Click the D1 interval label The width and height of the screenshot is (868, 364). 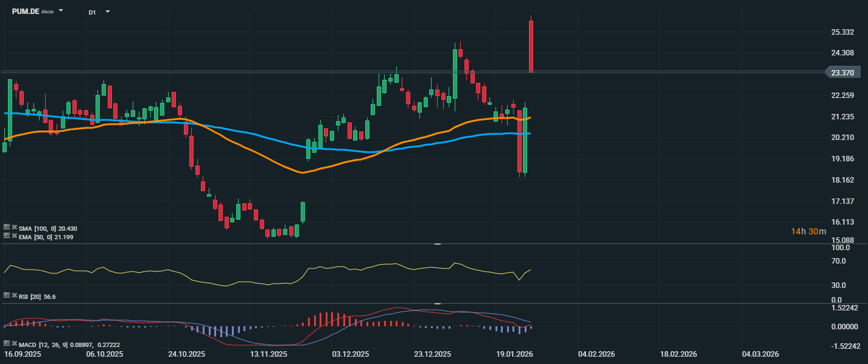[x=92, y=12]
